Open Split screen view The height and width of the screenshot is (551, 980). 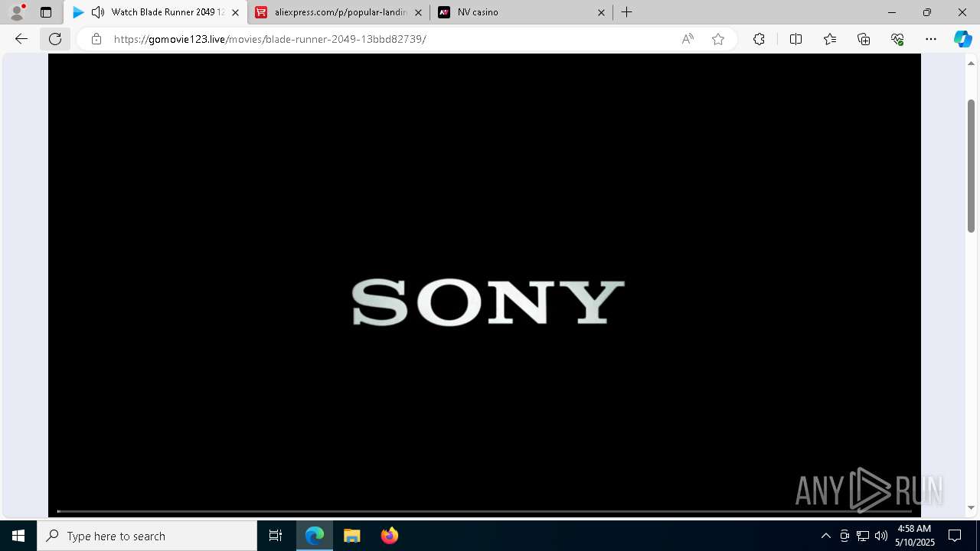[795, 39]
